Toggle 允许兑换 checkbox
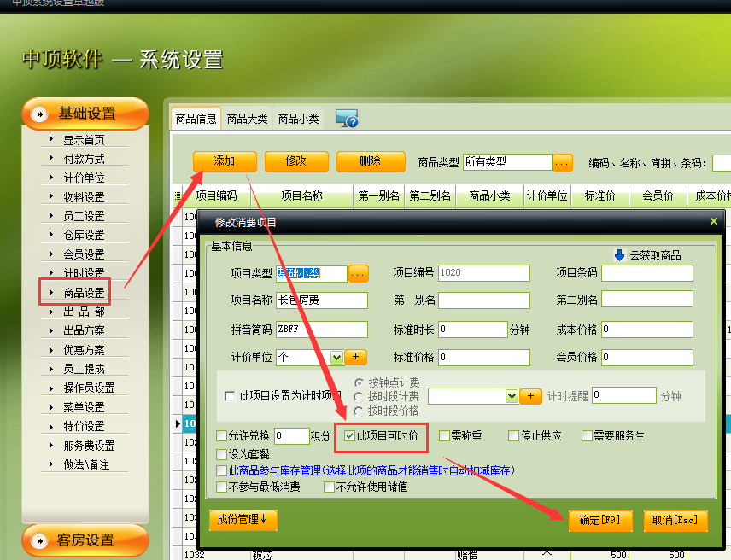Viewport: 731px width, 560px height. point(222,435)
